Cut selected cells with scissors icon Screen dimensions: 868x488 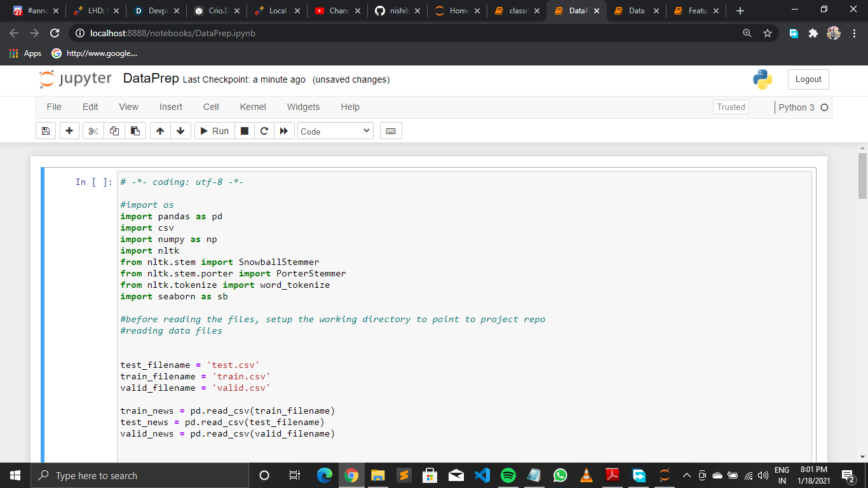pyautogui.click(x=93, y=131)
